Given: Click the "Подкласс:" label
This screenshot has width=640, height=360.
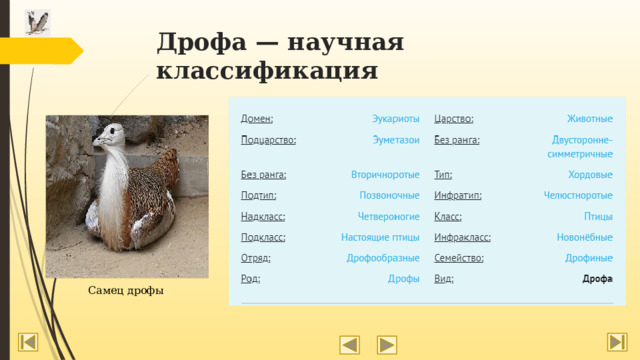Looking at the screenshot, I should [263, 238].
